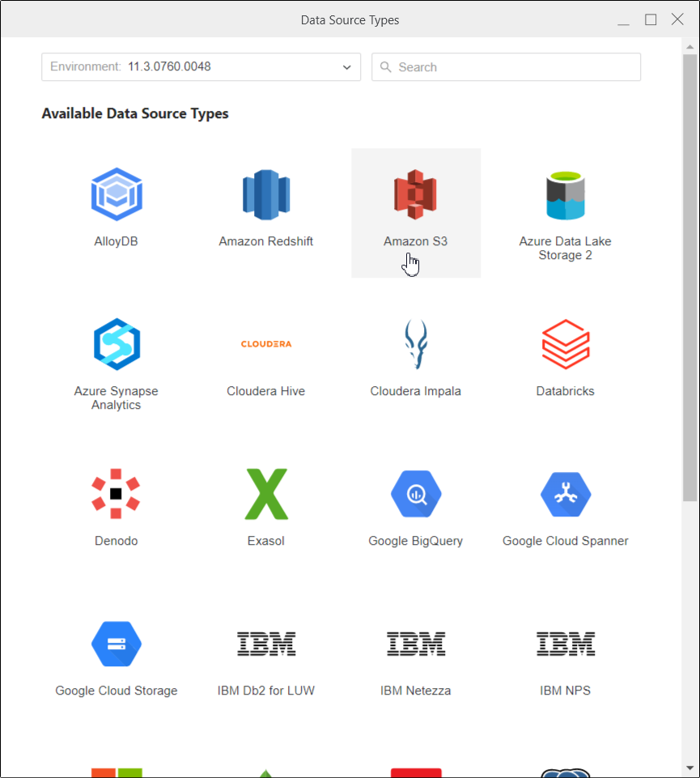Image resolution: width=700 pixels, height=778 pixels.
Task: Select the Google BigQuery icon
Action: point(416,494)
